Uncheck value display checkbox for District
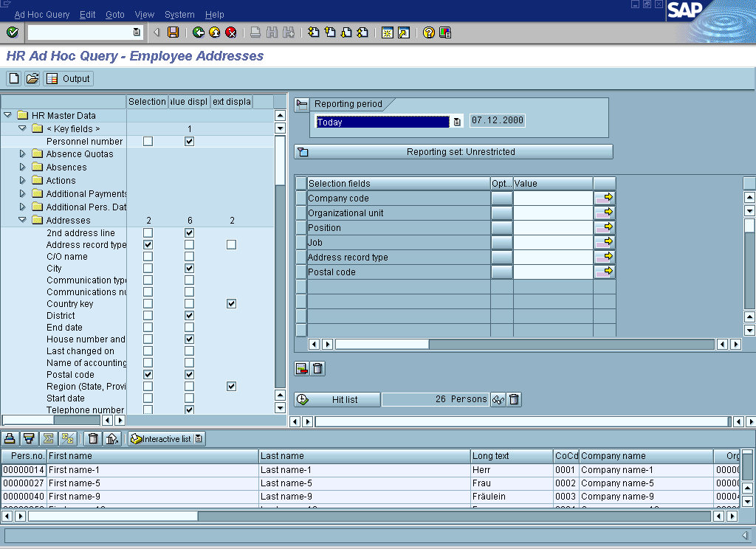The height and width of the screenshot is (549, 756). pos(190,315)
